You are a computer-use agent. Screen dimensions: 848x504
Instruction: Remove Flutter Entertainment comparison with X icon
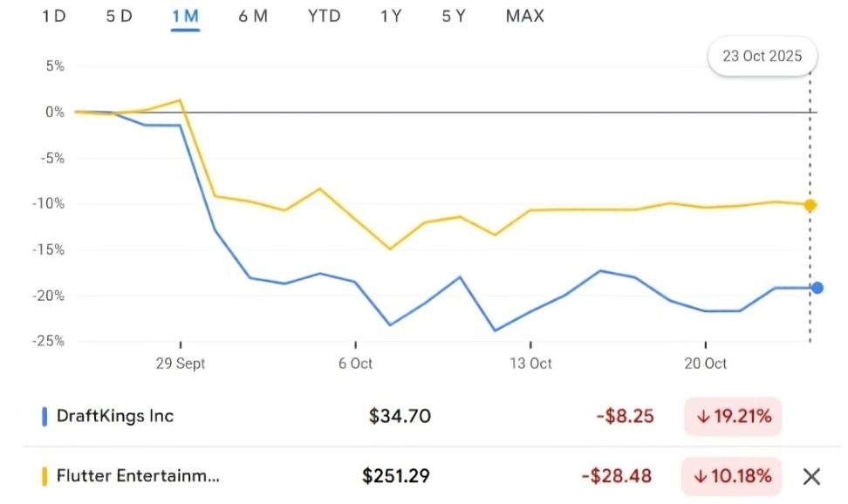click(811, 476)
